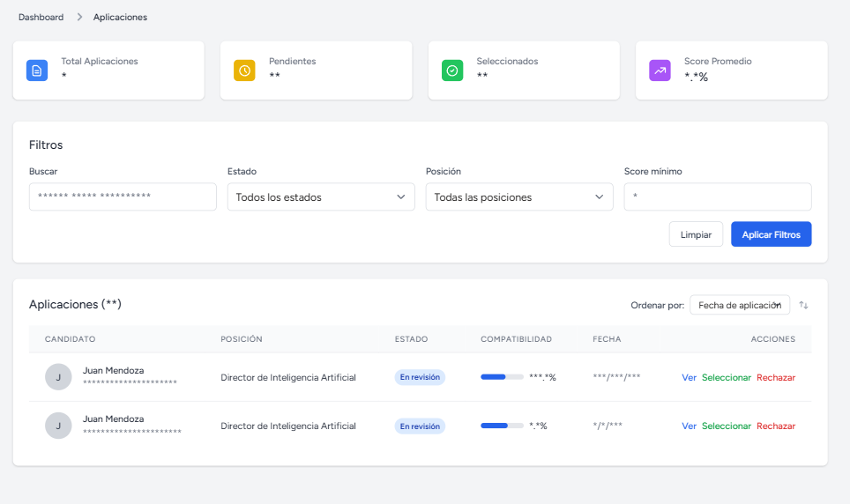This screenshot has width=850, height=504.
Task: Click the blue Total Aplicaciones document icon
Action: (37, 70)
